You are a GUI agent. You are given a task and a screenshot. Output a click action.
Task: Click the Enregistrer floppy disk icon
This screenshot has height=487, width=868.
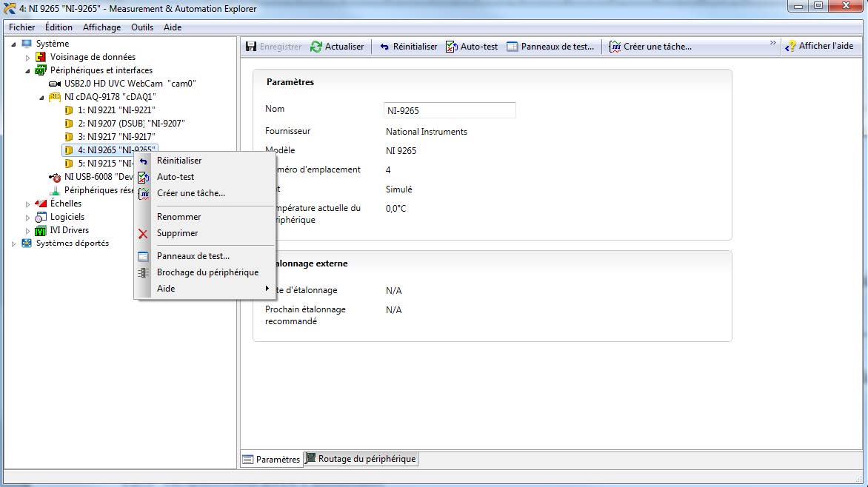click(x=251, y=47)
